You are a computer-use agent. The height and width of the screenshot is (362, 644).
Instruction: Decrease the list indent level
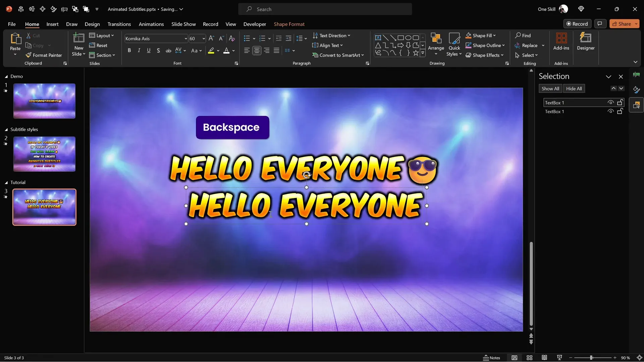coord(278,39)
